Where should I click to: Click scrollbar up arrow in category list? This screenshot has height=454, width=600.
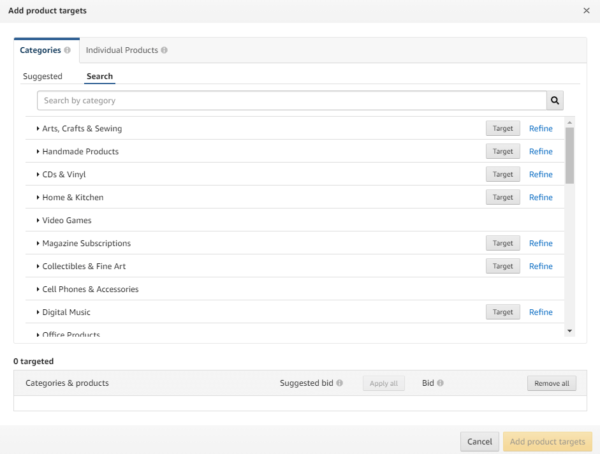(570, 122)
